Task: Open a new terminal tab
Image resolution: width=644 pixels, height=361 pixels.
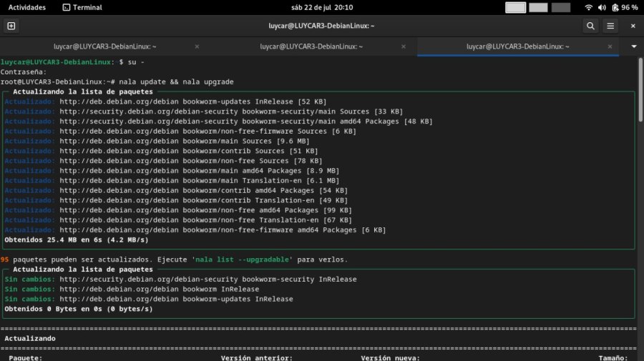Action: tap(11, 26)
